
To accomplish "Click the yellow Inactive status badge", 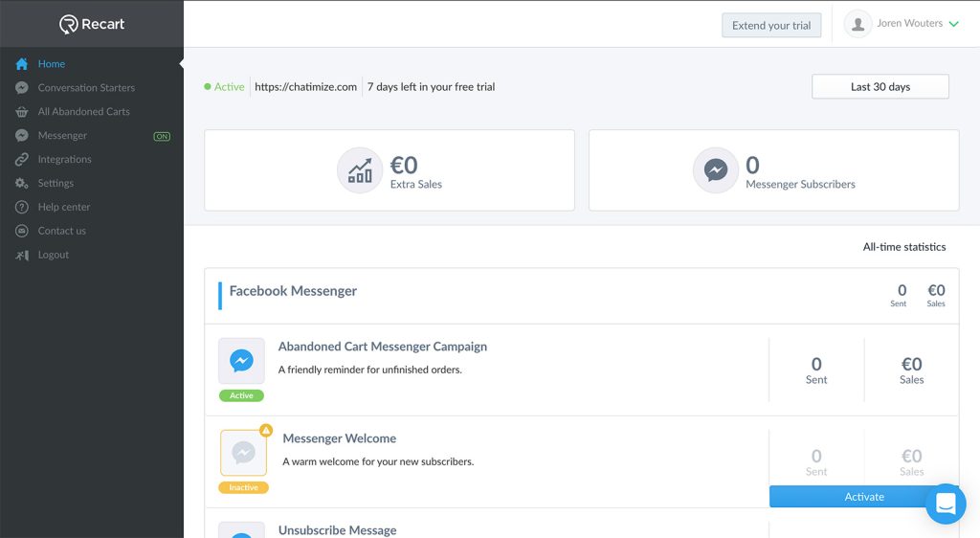I will pyautogui.click(x=243, y=487).
